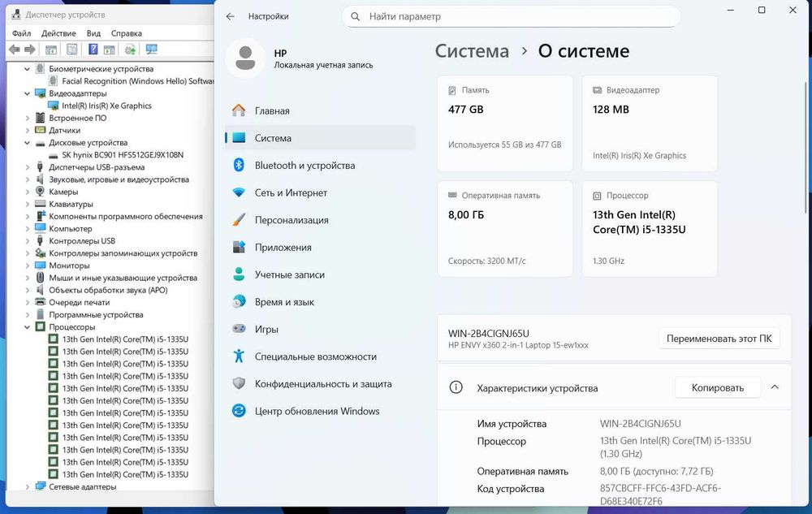Click the Клавиатуры keyboard icon
Viewport: 812px width, 514px height.
[40, 204]
